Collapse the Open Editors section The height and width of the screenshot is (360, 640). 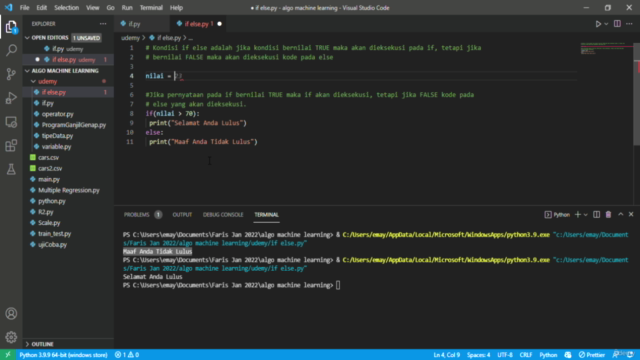(68, 38)
